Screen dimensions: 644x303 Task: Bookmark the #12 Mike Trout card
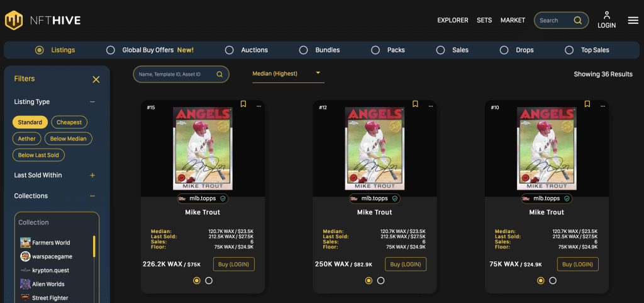point(415,104)
